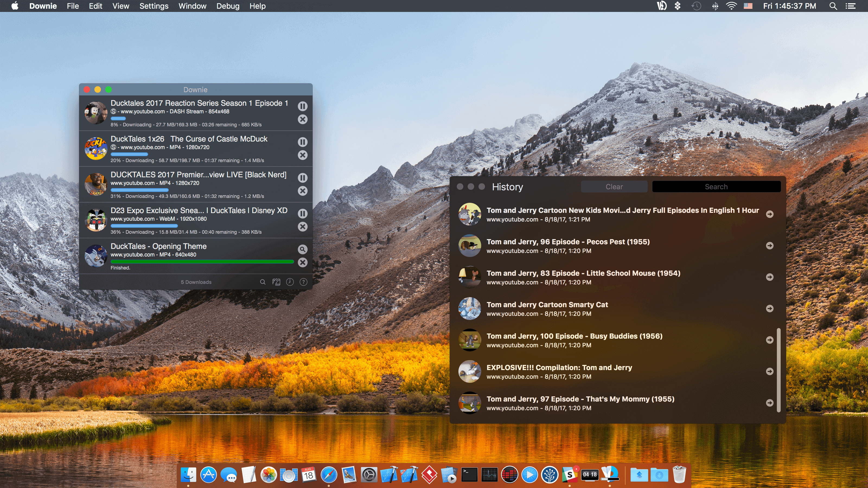Image resolution: width=868 pixels, height=488 pixels.
Task: Click the Tom and Jerry 97 Episode thumbnail
Action: tap(469, 403)
